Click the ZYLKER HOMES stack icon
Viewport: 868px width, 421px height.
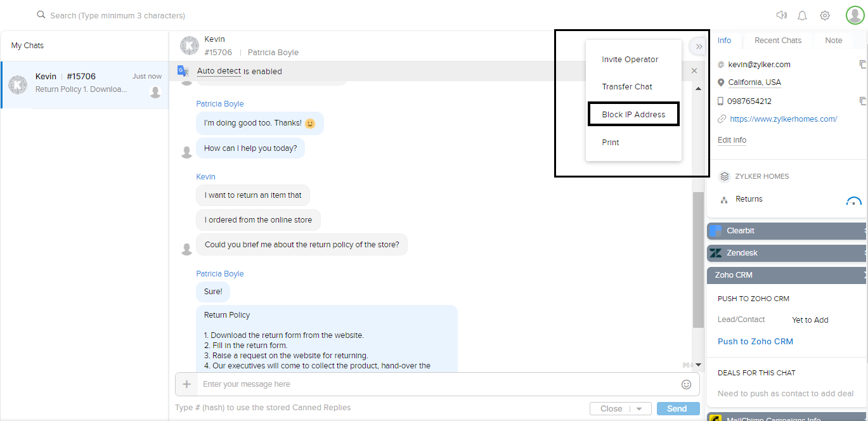point(724,176)
